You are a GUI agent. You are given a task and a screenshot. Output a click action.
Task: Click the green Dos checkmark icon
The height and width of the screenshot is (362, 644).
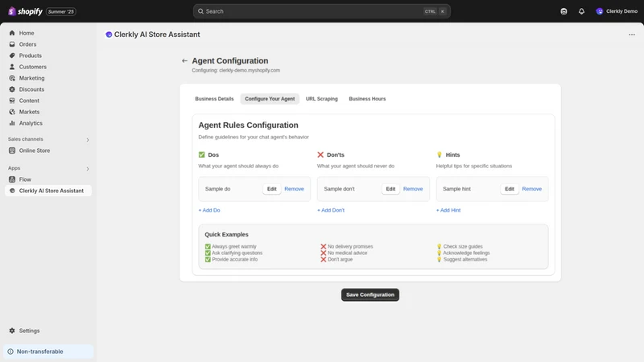point(202,154)
